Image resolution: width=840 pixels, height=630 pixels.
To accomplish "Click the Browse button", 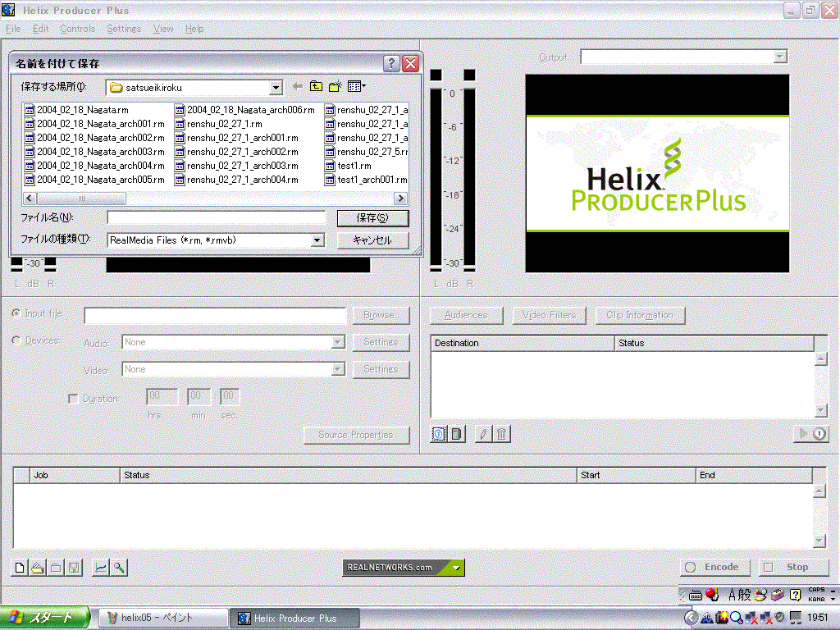I will [381, 316].
